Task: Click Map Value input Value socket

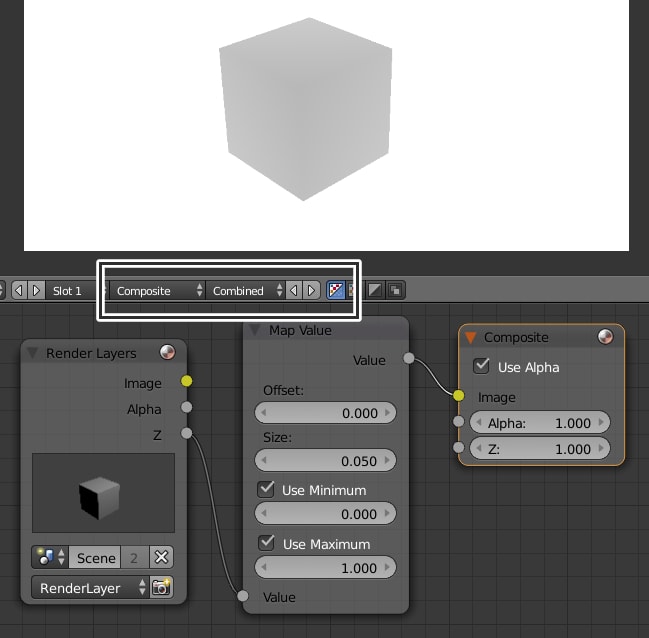Action: pyautogui.click(x=243, y=596)
